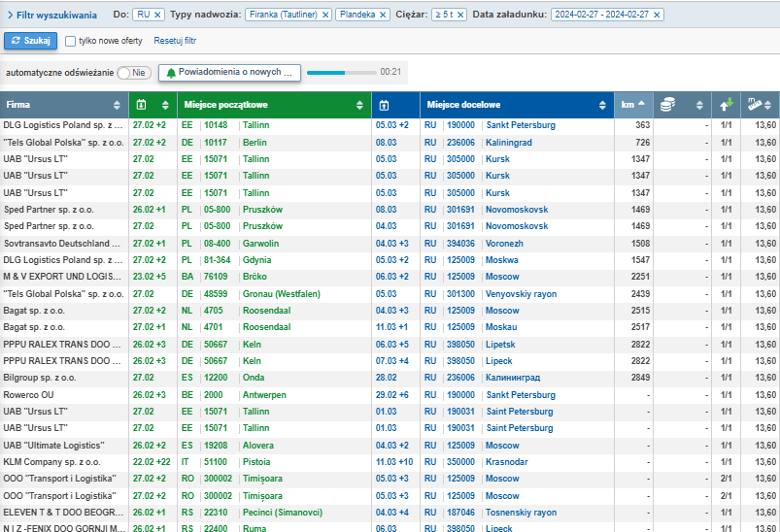Image resolution: width=780 pixels, height=532 pixels.
Task: Click loading date 22.02 +22
Action: pos(152,462)
